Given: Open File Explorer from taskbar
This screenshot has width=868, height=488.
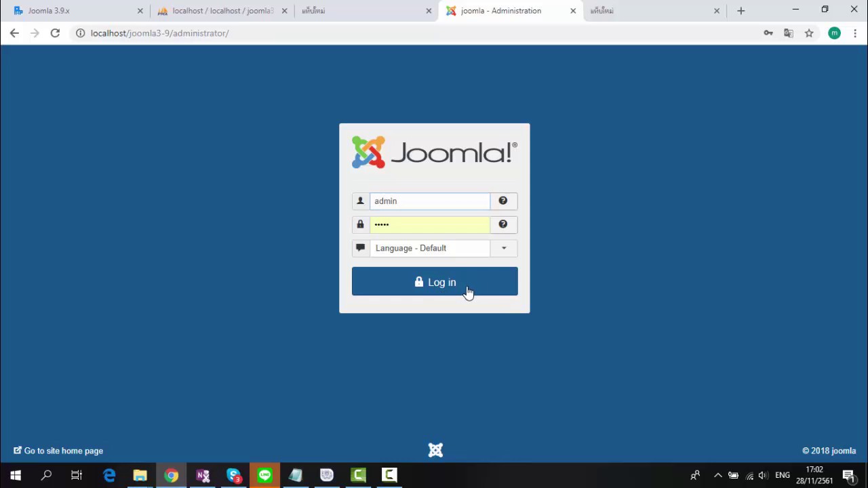Looking at the screenshot, I should [x=140, y=475].
